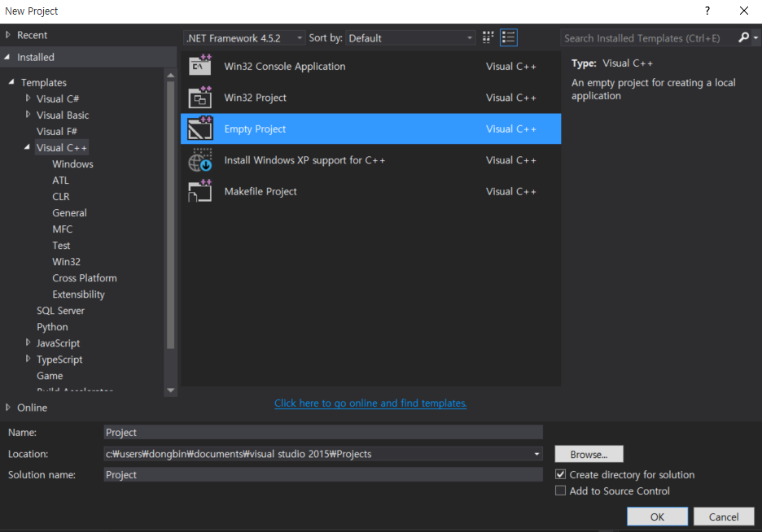
Task: Open the .NET Framework 4.5.2 dropdown
Action: pyautogui.click(x=245, y=38)
